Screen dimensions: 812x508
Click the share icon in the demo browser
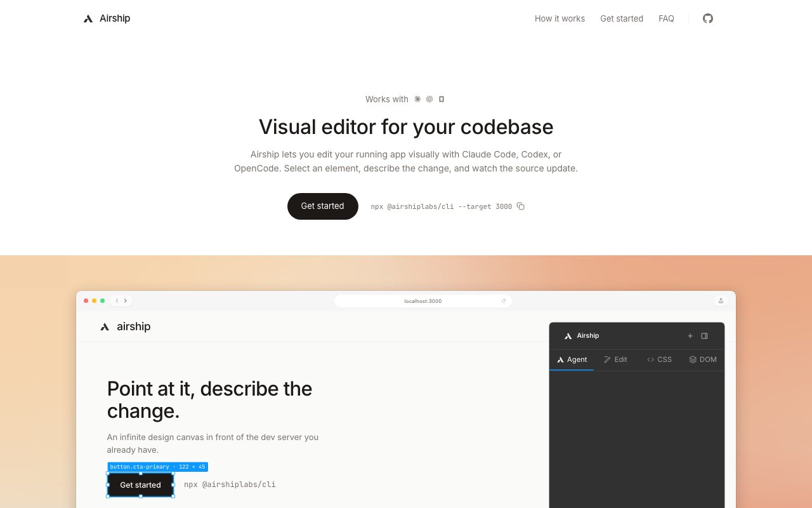[721, 301]
